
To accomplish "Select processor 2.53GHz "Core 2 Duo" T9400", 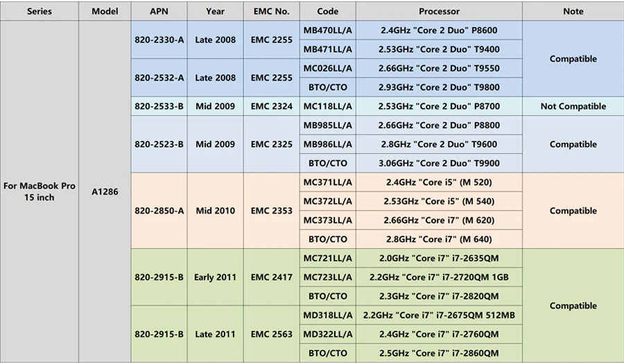I will (439, 49).
